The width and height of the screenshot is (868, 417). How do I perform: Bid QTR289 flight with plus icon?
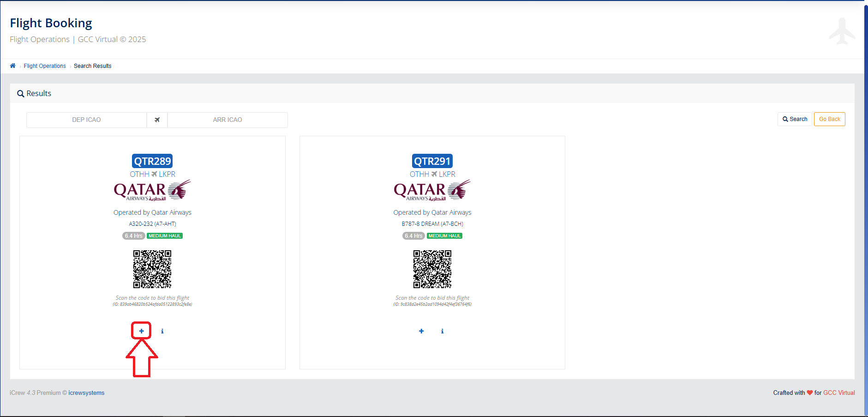[x=142, y=331]
